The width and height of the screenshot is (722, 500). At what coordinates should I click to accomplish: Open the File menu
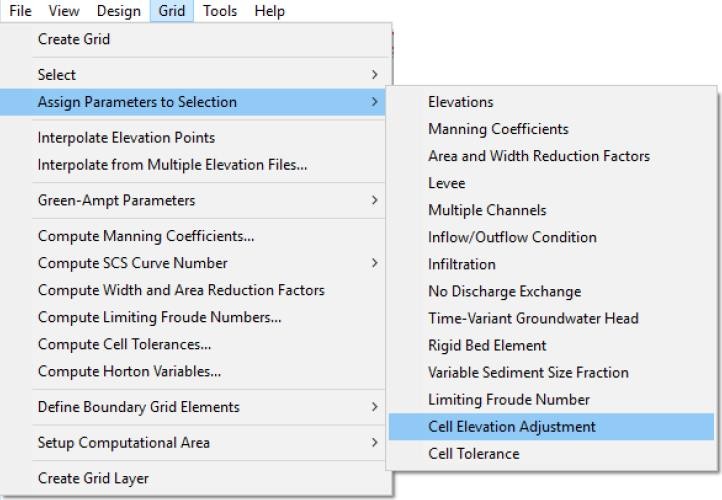click(x=20, y=11)
